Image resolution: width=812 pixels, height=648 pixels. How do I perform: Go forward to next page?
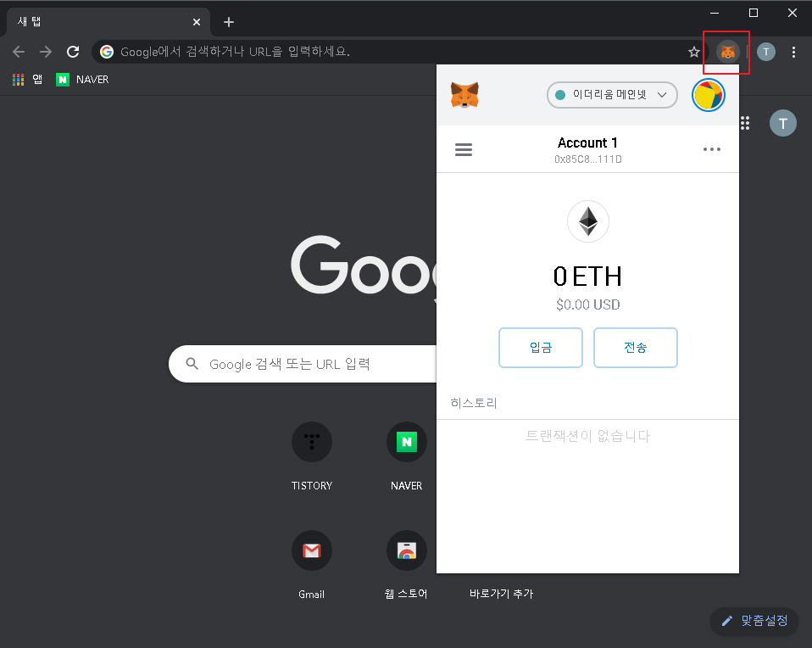pos(46,52)
